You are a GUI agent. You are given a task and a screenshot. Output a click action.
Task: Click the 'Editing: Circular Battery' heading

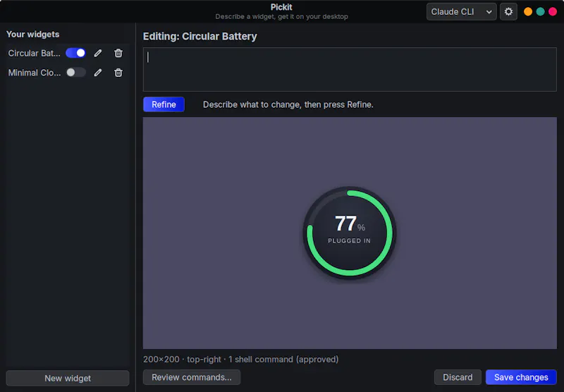coord(200,37)
